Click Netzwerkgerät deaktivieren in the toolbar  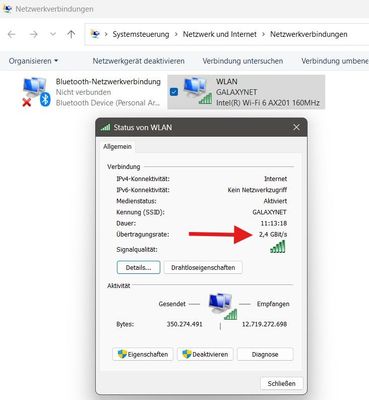138,61
